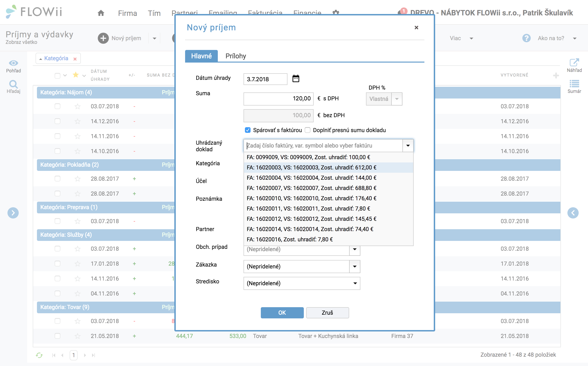Select the Hlavné tab
Screen dimensions: 588x366
(x=201, y=56)
